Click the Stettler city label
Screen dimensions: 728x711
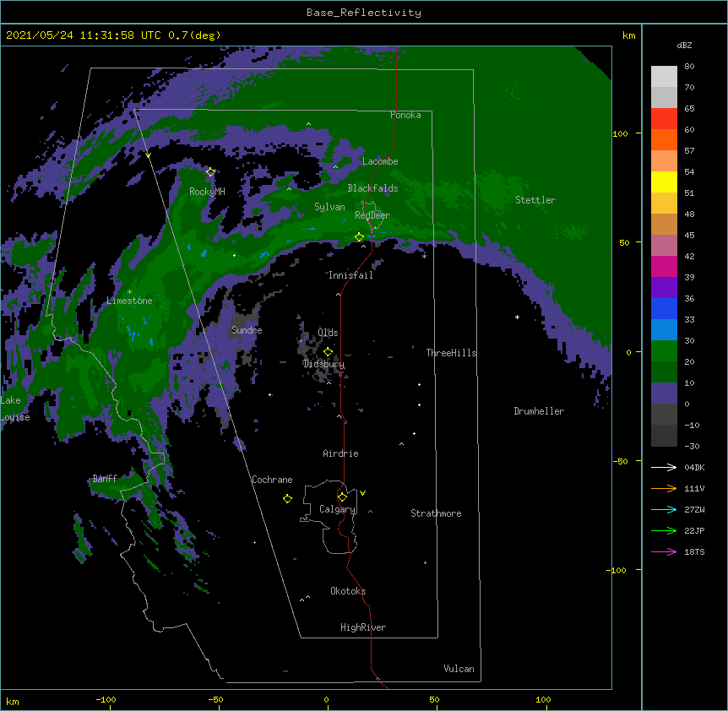click(535, 200)
